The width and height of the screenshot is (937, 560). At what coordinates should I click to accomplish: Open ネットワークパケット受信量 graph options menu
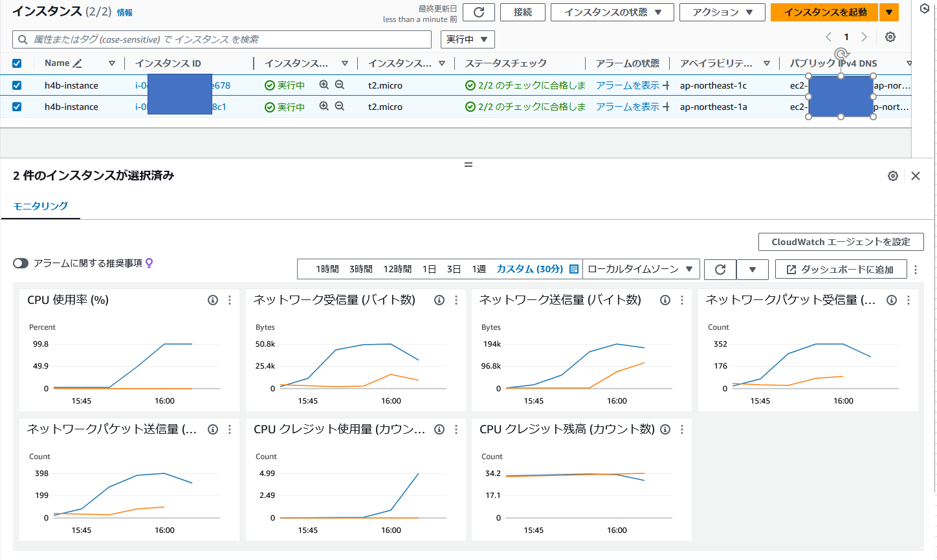[x=909, y=300]
